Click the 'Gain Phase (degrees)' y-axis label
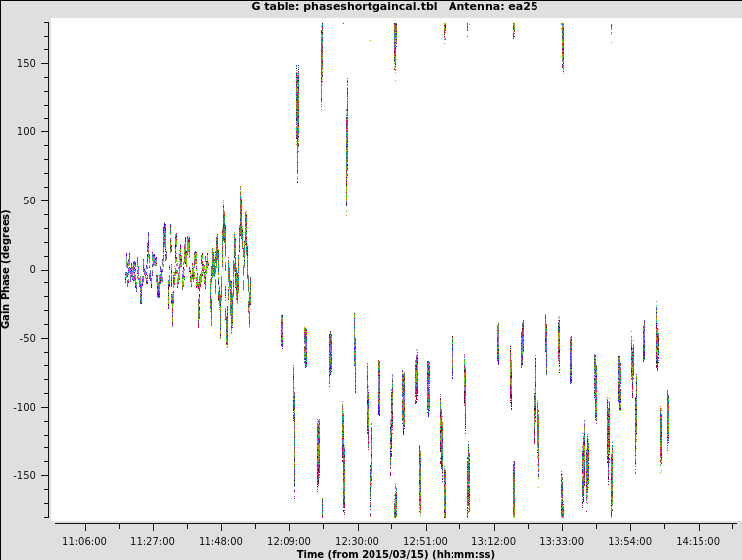Image resolution: width=742 pixels, height=560 pixels. click(x=6, y=269)
